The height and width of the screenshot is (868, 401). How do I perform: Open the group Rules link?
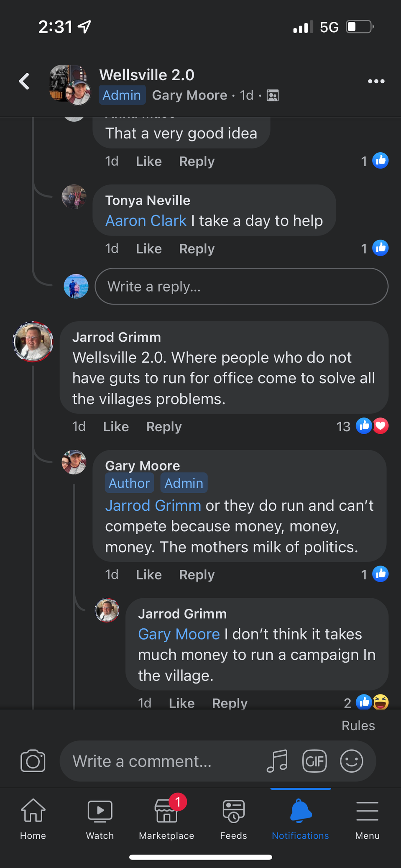pos(358,725)
